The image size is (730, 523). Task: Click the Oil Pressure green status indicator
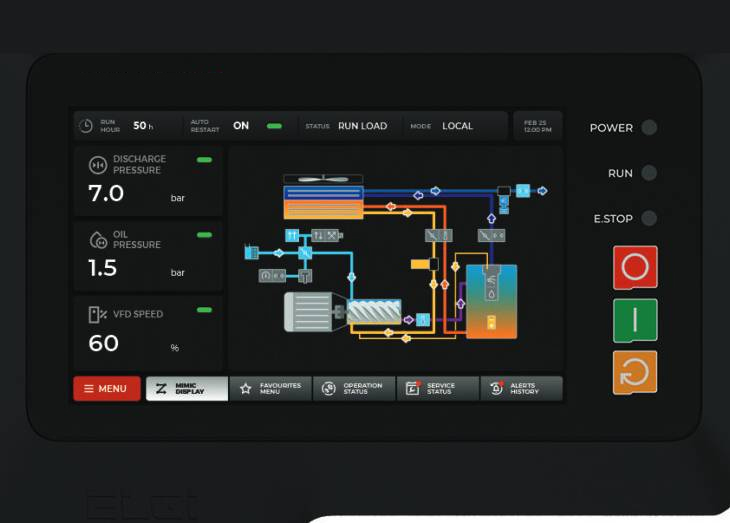pyautogui.click(x=204, y=235)
